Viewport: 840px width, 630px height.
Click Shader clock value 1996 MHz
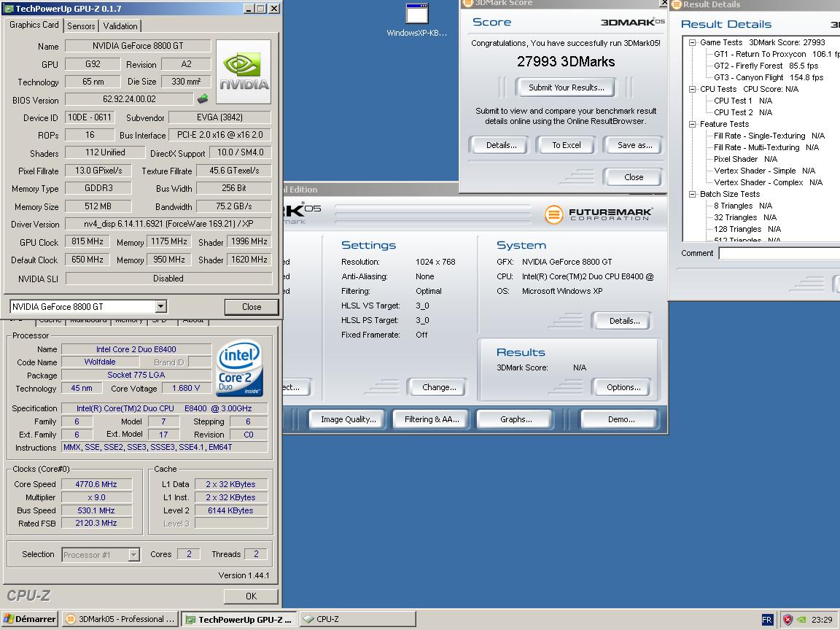click(x=249, y=241)
